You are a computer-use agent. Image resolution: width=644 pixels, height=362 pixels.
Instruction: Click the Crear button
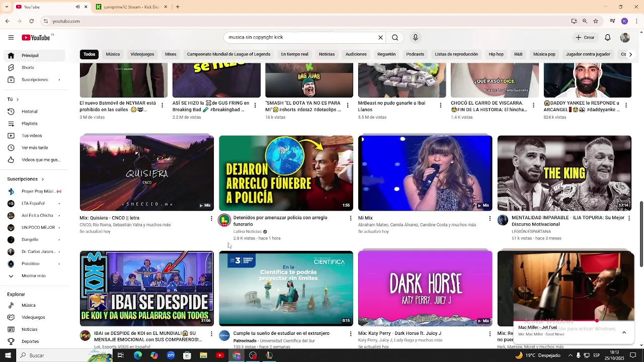click(x=585, y=37)
